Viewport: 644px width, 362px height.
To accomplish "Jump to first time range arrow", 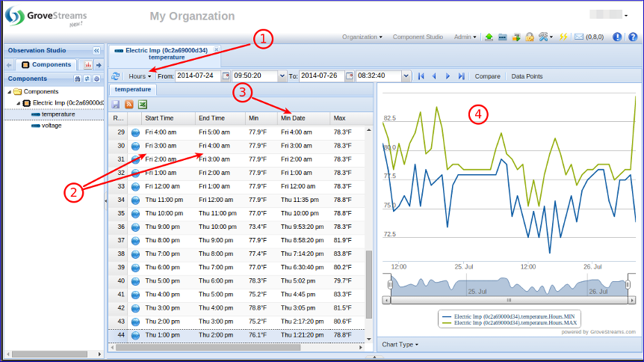I will click(x=421, y=76).
